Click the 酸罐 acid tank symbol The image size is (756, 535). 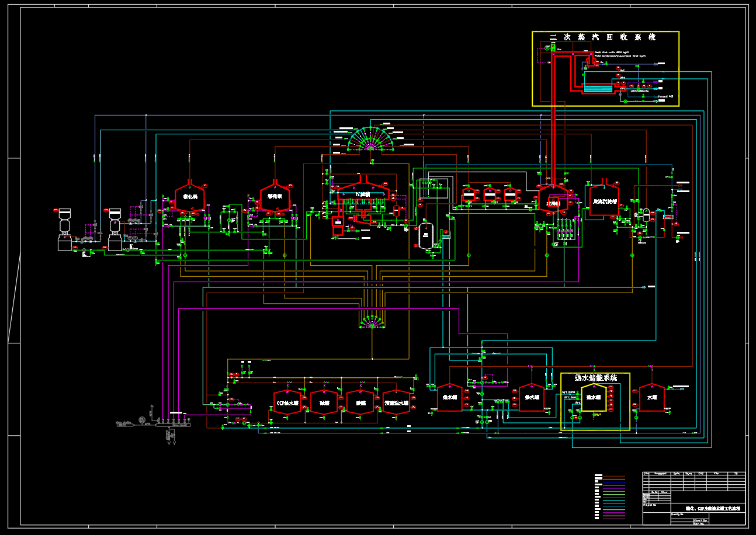(360, 402)
